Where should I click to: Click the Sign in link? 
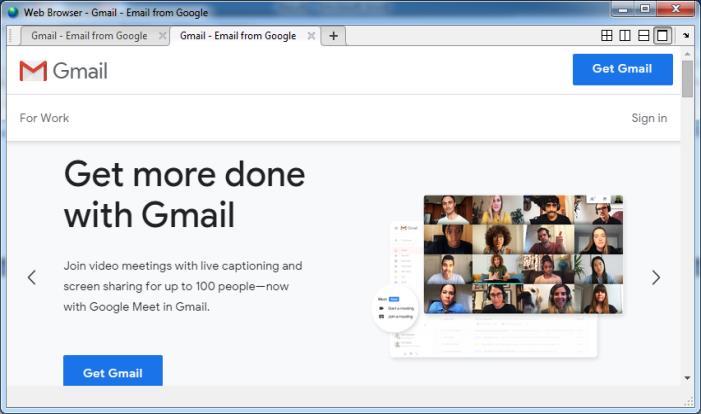649,118
